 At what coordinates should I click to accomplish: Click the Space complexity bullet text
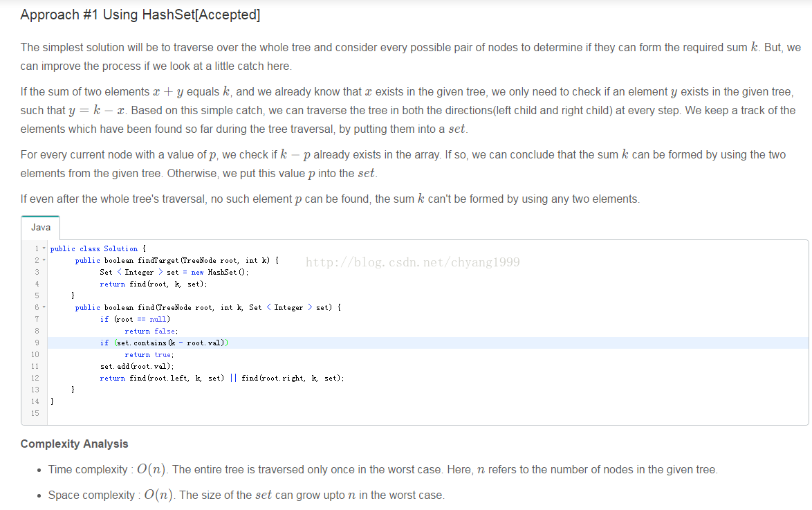[x=246, y=495]
